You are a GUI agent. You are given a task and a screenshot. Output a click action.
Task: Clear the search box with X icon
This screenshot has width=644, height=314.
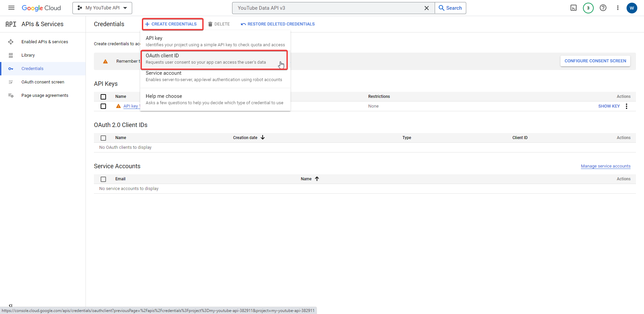click(x=426, y=8)
